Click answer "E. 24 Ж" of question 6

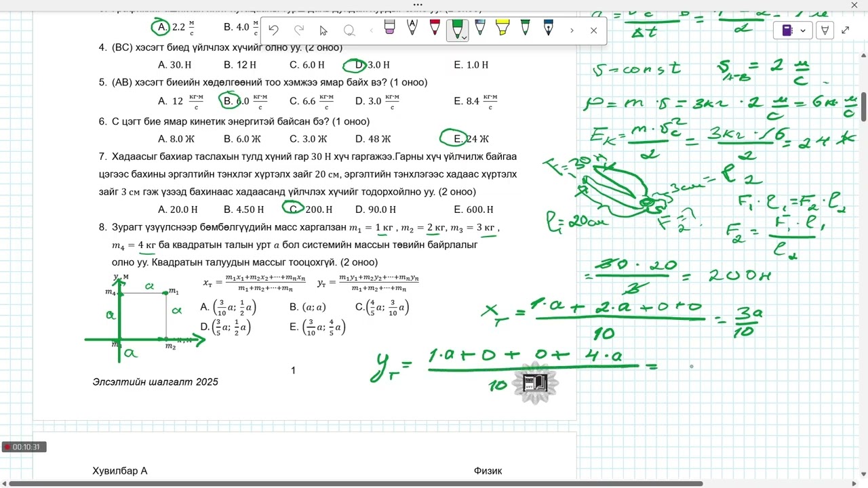pos(471,140)
